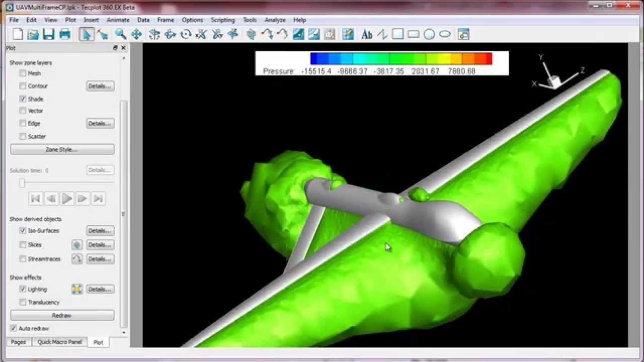This screenshot has height=362, width=644.
Task: Select the Add Text (Ab) tool
Action: 367,34
